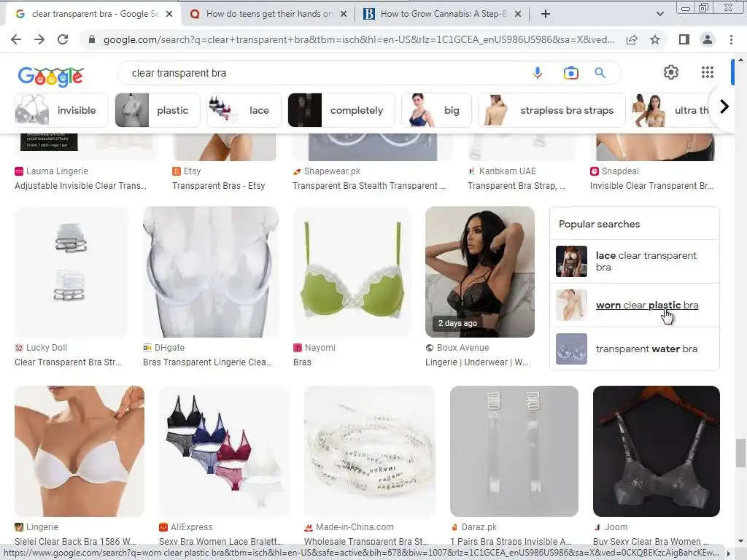Show more filter chips with right arrow
747x560 pixels.
click(x=724, y=106)
